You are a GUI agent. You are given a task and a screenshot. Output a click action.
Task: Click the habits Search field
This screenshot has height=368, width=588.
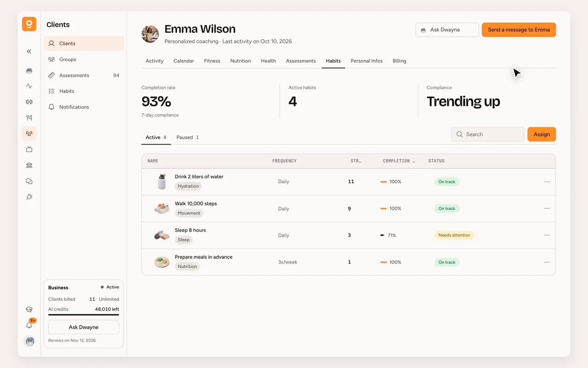488,134
